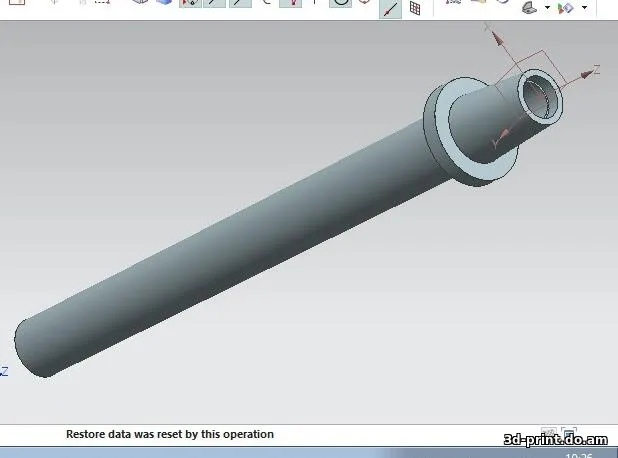Image resolution: width=618 pixels, height=458 pixels.
Task: Click the colorful icon before last dropdown arrow
Action: click(x=565, y=7)
